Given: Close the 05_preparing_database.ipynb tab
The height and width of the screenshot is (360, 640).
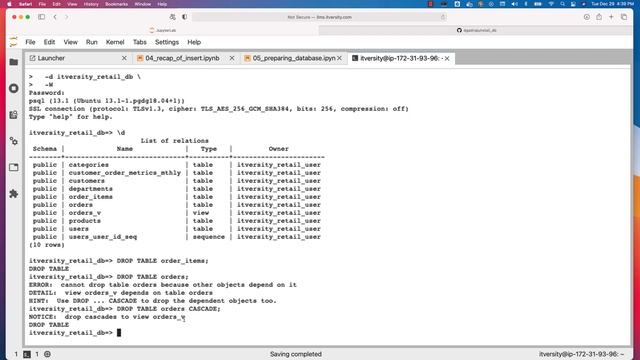Looking at the screenshot, I should tap(340, 58).
